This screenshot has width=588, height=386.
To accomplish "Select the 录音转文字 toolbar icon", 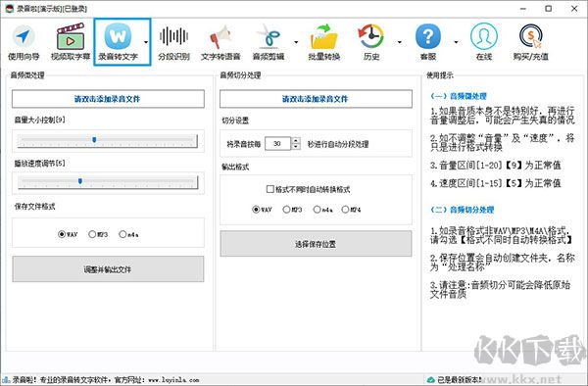I will [118, 42].
